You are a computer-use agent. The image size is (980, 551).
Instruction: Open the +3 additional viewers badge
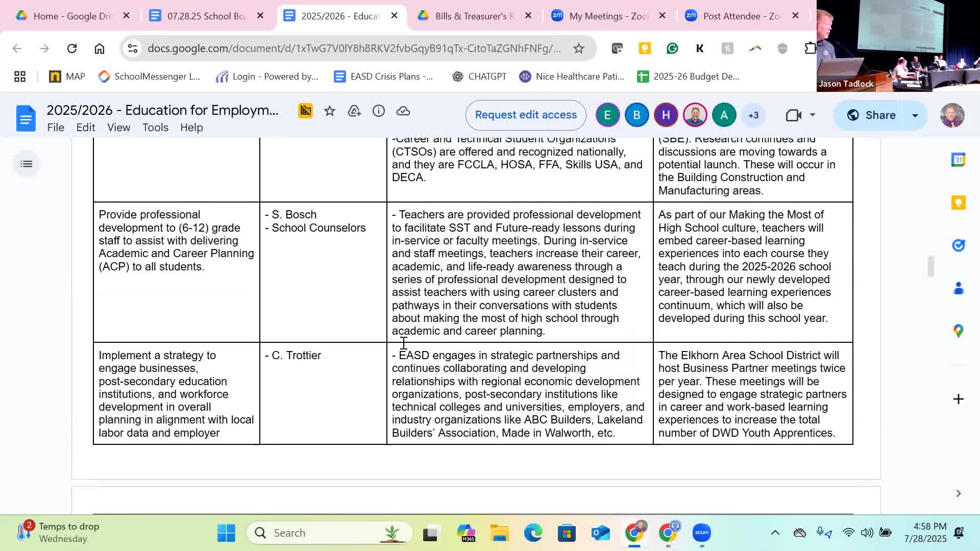(x=753, y=115)
